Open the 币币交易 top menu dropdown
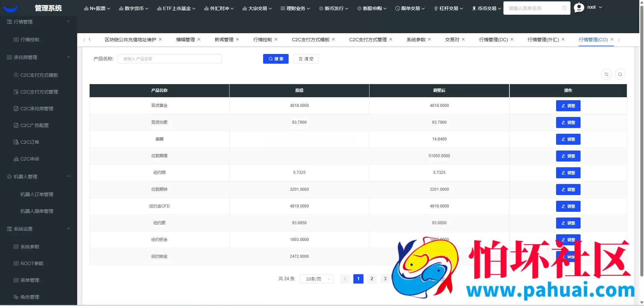Viewport: 644px width, 306px height. point(487,8)
